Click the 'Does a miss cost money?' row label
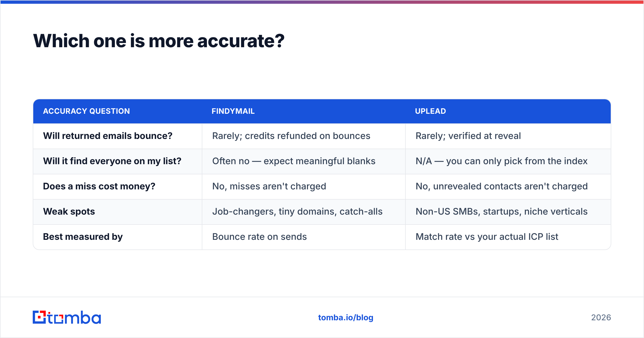The image size is (644, 338). [x=99, y=186]
